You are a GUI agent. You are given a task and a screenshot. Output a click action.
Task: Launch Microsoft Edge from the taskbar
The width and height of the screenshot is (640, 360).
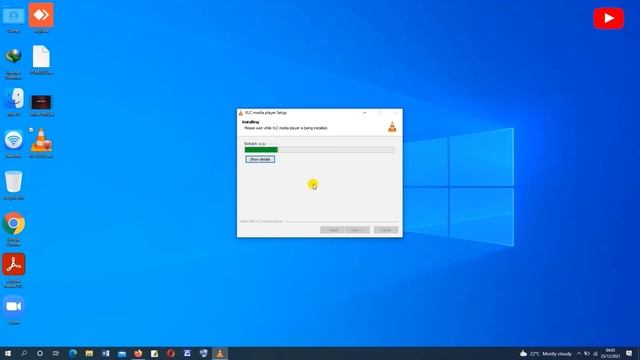coord(73,353)
